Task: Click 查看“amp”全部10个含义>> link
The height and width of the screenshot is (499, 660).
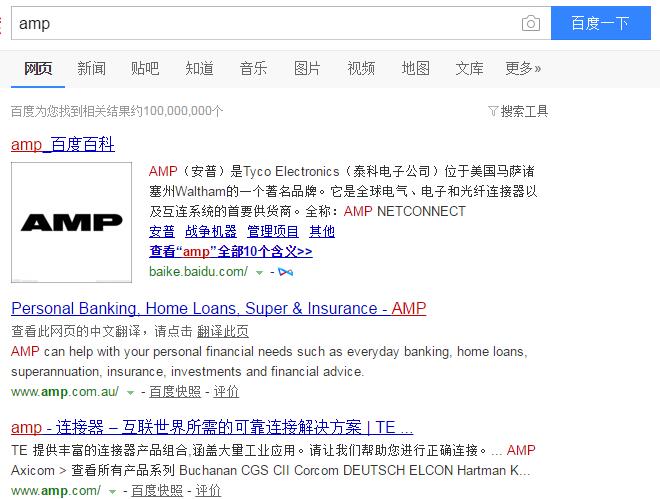Action: 231,251
